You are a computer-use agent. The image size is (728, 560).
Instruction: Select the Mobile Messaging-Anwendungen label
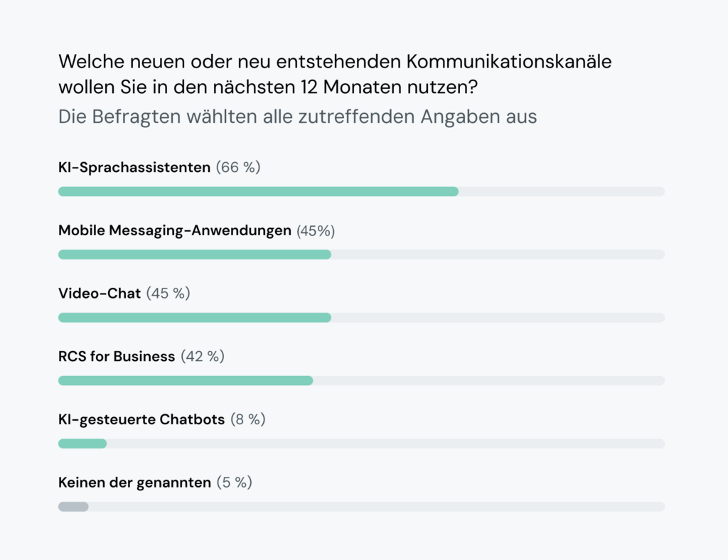click(x=175, y=231)
